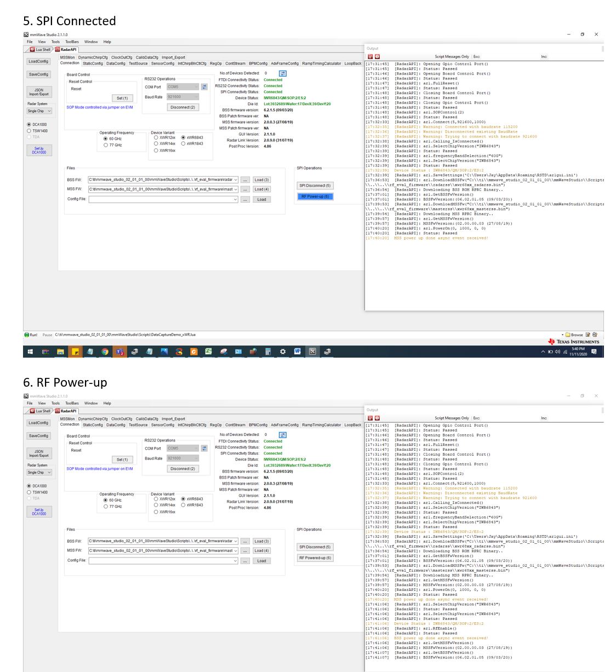Click Load (3) button in SPI Connected screenshot
This screenshot has height=672, width=616.
tap(261, 180)
